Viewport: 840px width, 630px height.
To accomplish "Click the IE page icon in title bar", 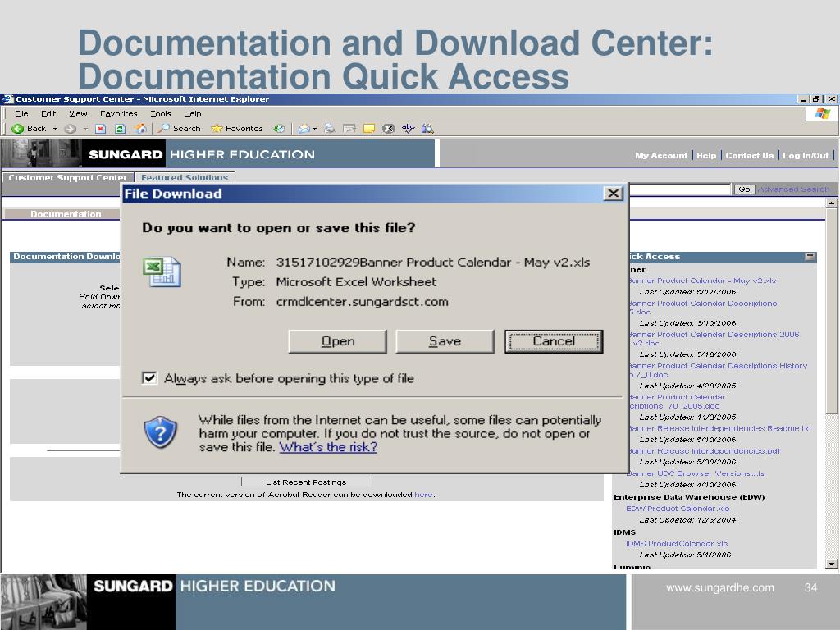I will 7,99.
